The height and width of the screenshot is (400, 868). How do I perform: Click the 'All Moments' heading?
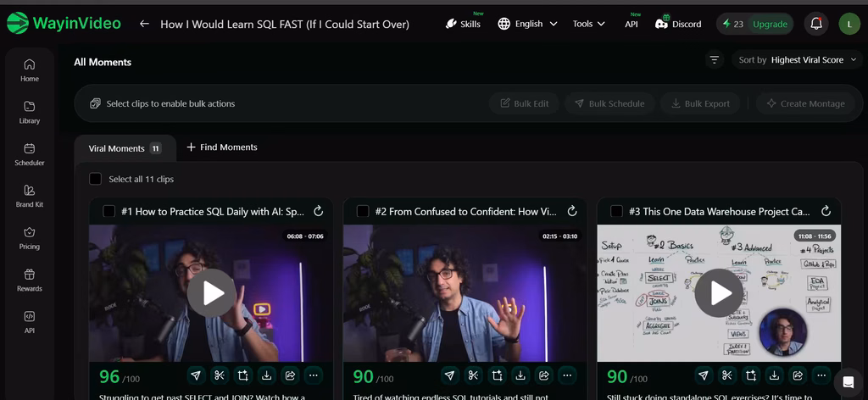[x=103, y=62]
